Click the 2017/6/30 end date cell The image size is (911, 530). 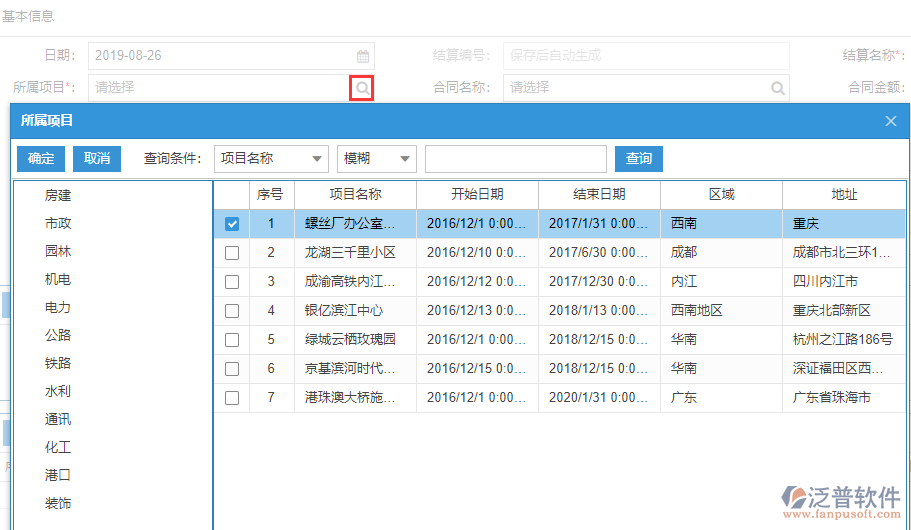click(x=598, y=253)
